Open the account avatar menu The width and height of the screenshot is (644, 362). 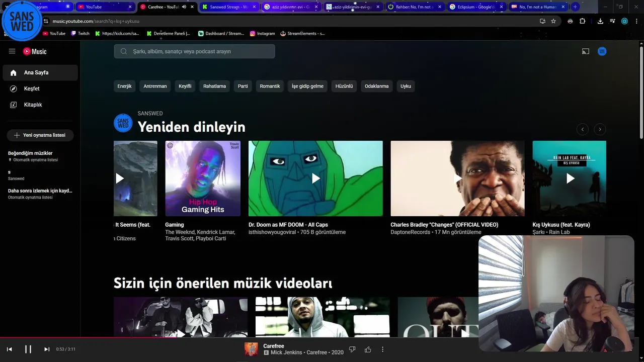tap(602, 51)
